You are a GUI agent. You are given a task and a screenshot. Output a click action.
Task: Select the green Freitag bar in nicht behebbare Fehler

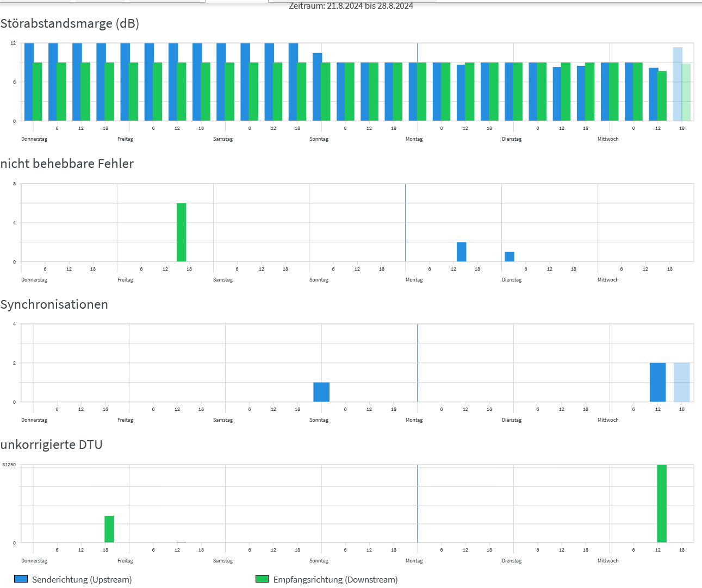pos(181,233)
